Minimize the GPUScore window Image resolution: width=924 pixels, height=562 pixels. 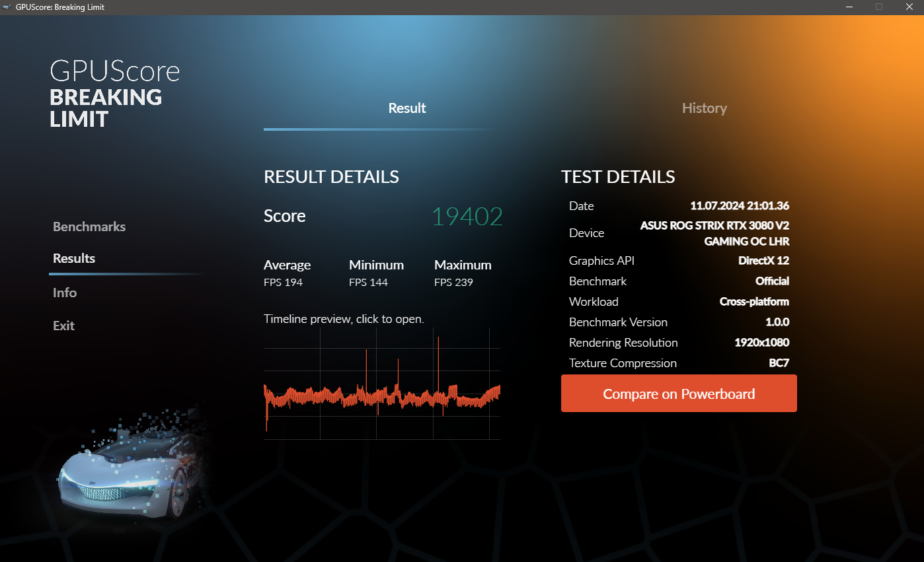849,7
